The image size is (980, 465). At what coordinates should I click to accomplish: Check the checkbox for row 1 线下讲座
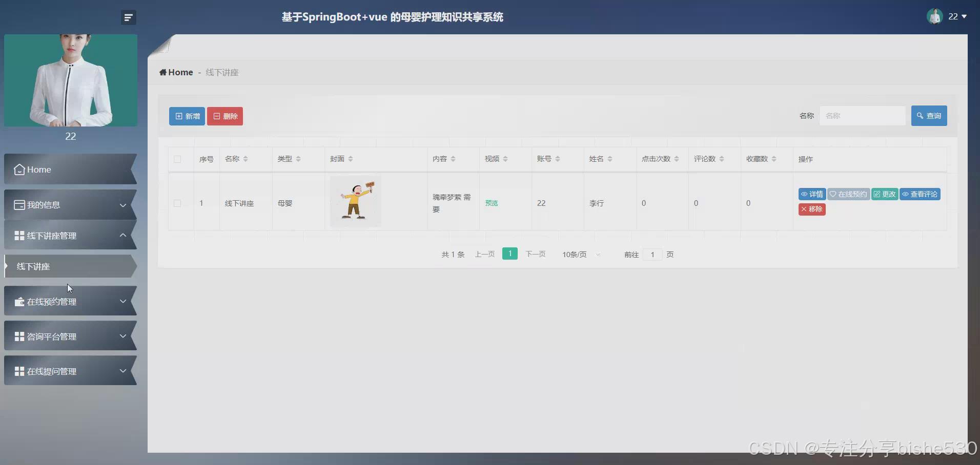pos(177,203)
